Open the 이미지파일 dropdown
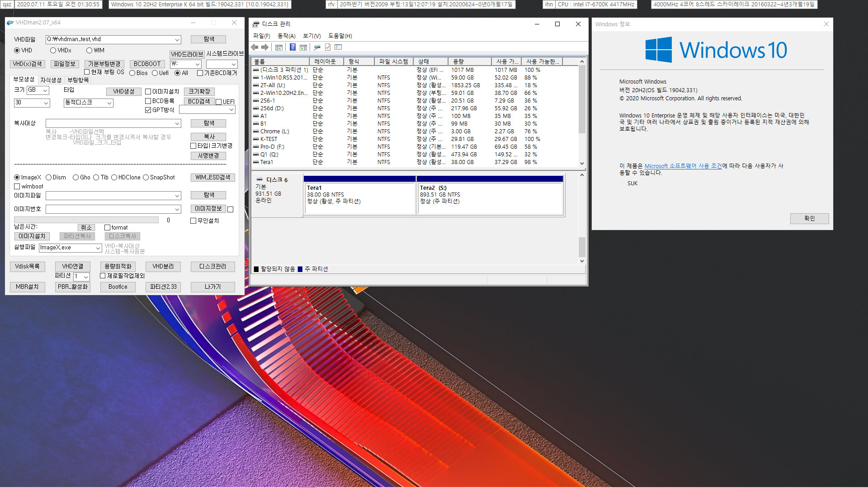Image resolution: width=868 pixels, height=488 pixels. point(177,196)
